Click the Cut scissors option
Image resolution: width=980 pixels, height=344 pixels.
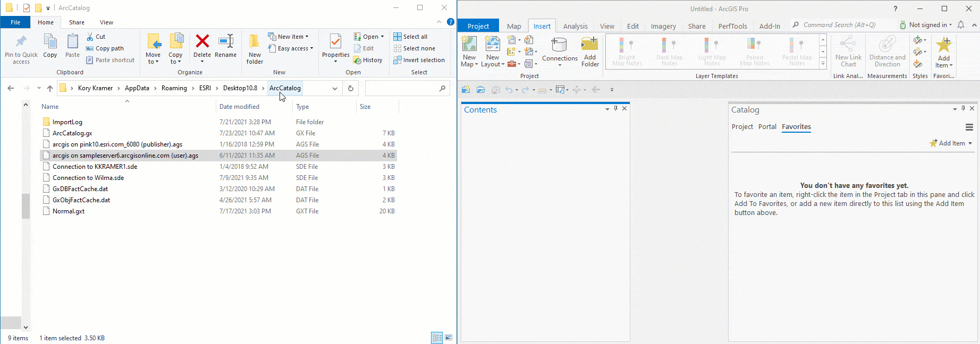tap(96, 37)
